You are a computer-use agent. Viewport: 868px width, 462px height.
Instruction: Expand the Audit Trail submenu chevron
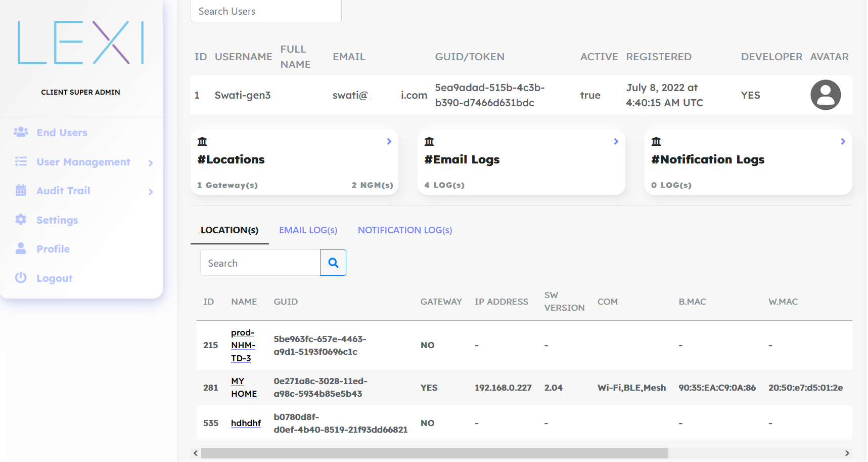click(x=151, y=192)
